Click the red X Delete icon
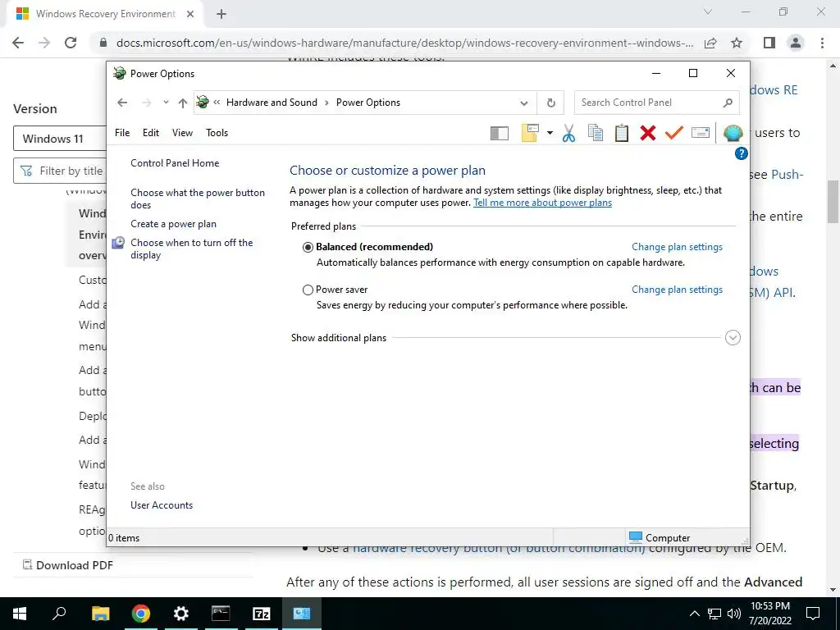The width and height of the screenshot is (840, 630). click(648, 133)
